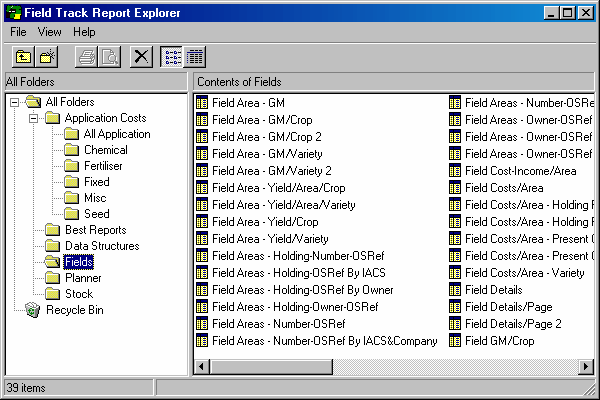Select the Data Structures folder
Screen dimensions: 600x400
(x=102, y=246)
